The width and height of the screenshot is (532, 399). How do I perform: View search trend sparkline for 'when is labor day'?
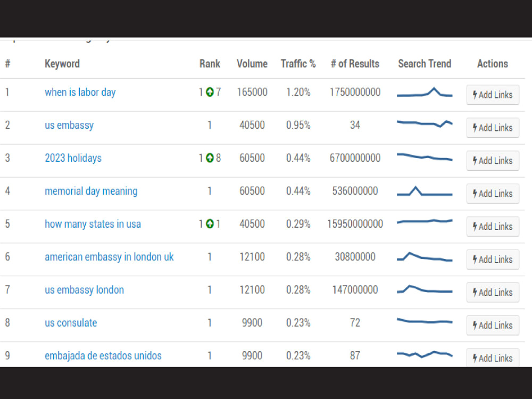coord(425,92)
